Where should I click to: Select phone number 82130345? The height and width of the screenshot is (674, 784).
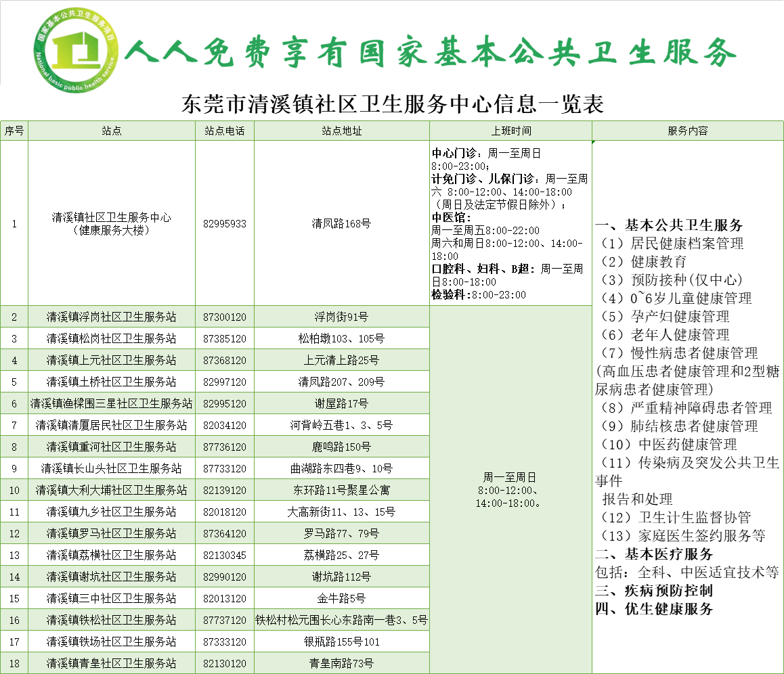(225, 556)
